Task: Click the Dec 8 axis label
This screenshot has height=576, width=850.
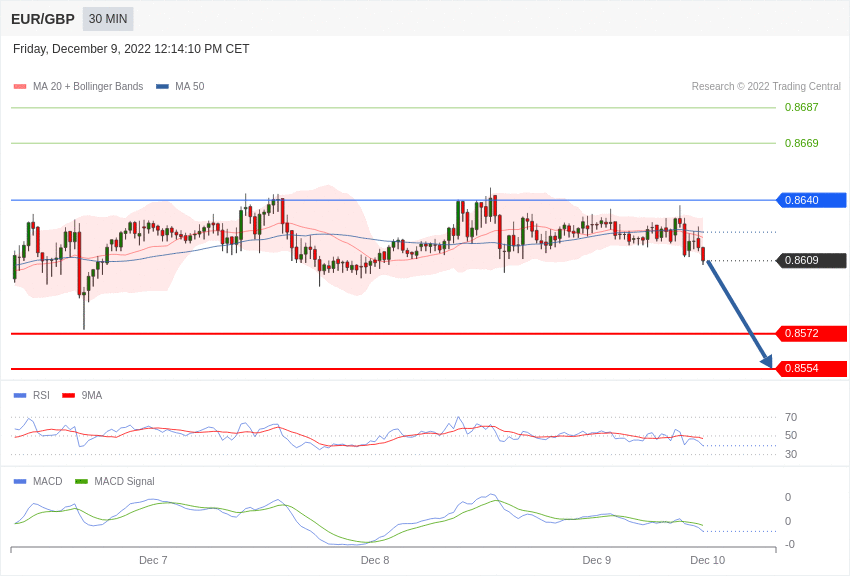Action: (375, 560)
